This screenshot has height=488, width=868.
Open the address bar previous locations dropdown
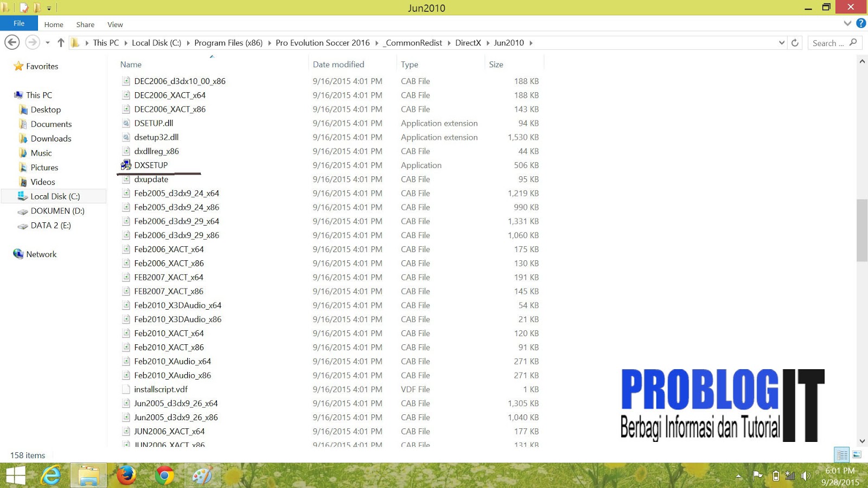[781, 43]
